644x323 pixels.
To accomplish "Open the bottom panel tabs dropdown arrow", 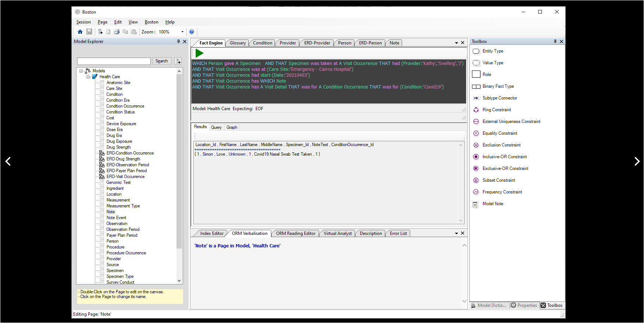I will pos(457,233).
